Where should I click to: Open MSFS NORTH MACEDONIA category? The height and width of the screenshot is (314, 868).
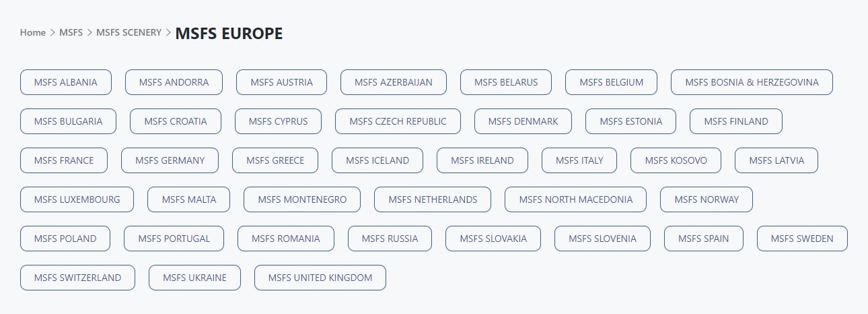click(575, 199)
